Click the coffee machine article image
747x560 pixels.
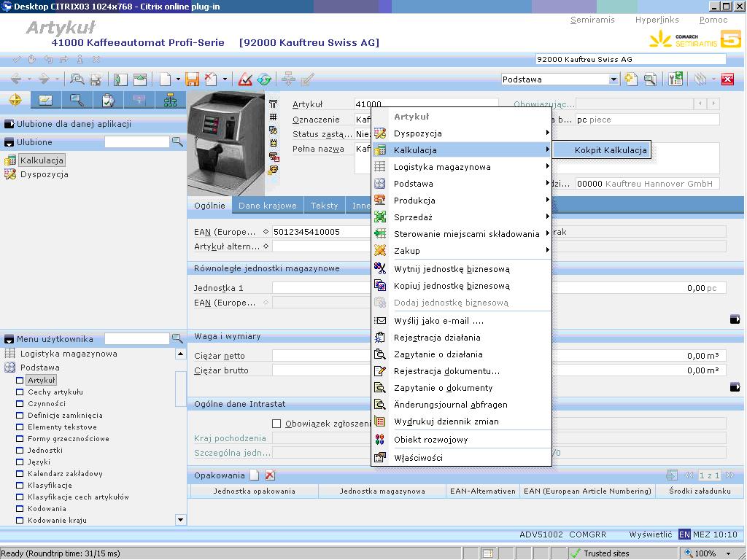tap(226, 143)
